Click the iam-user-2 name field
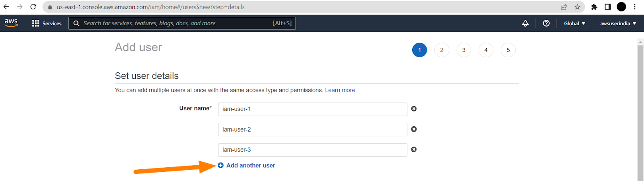Screen dimensions: 644x181 312,130
